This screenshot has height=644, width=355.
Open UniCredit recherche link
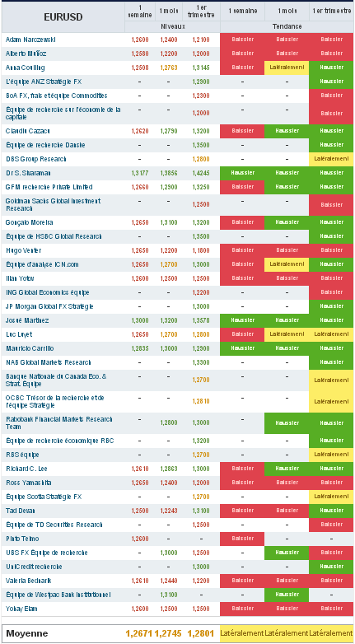(34, 567)
